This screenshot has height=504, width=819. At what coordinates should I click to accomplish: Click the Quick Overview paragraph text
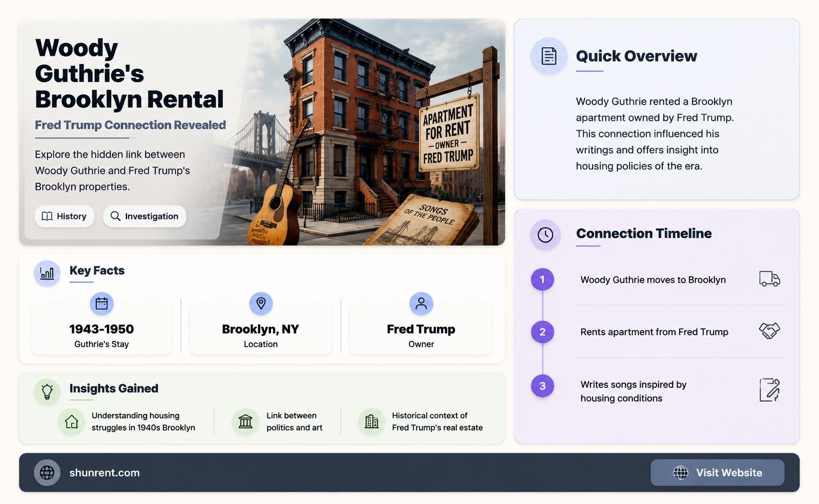point(655,134)
